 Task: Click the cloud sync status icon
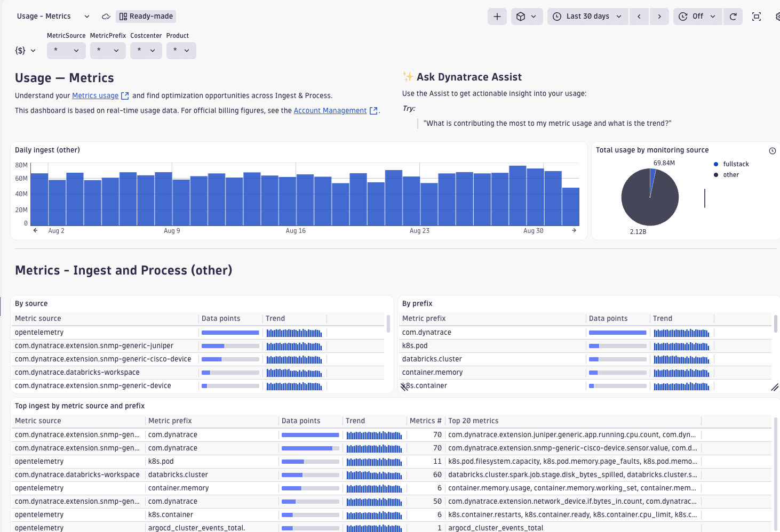(106, 17)
